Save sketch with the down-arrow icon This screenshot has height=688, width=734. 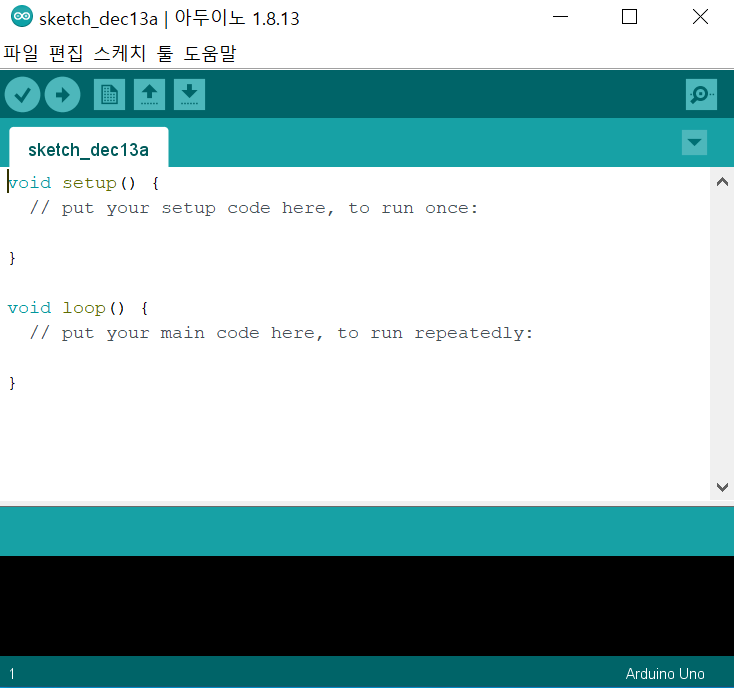tap(189, 95)
